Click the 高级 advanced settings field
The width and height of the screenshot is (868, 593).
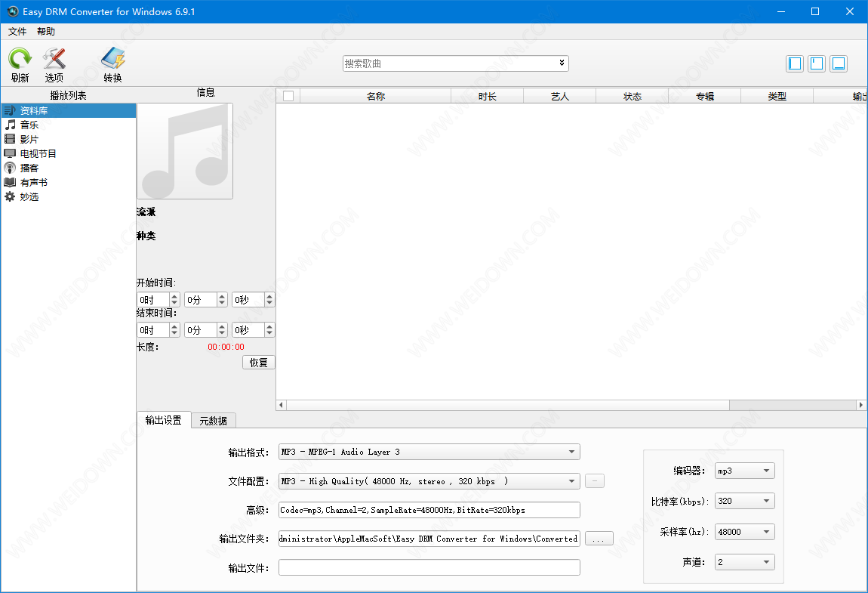click(429, 510)
